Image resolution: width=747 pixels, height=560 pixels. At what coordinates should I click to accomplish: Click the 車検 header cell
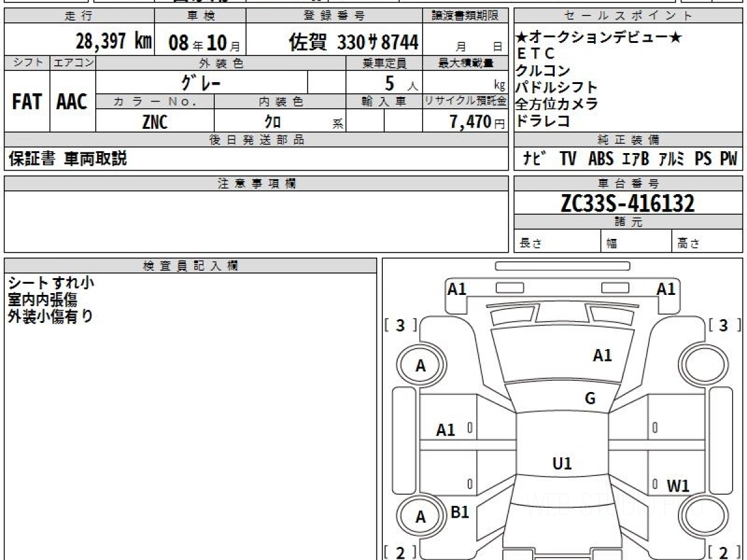pos(199,16)
